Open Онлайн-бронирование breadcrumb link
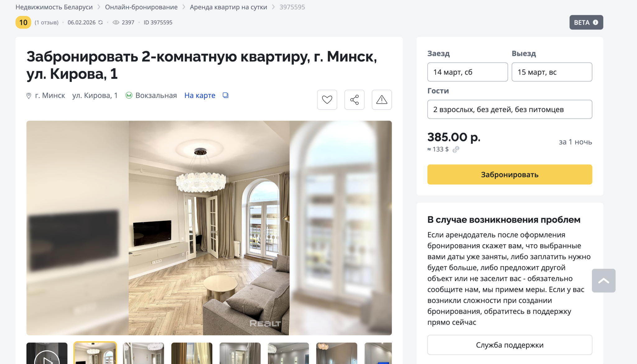Image resolution: width=637 pixels, height=364 pixels. [x=141, y=7]
